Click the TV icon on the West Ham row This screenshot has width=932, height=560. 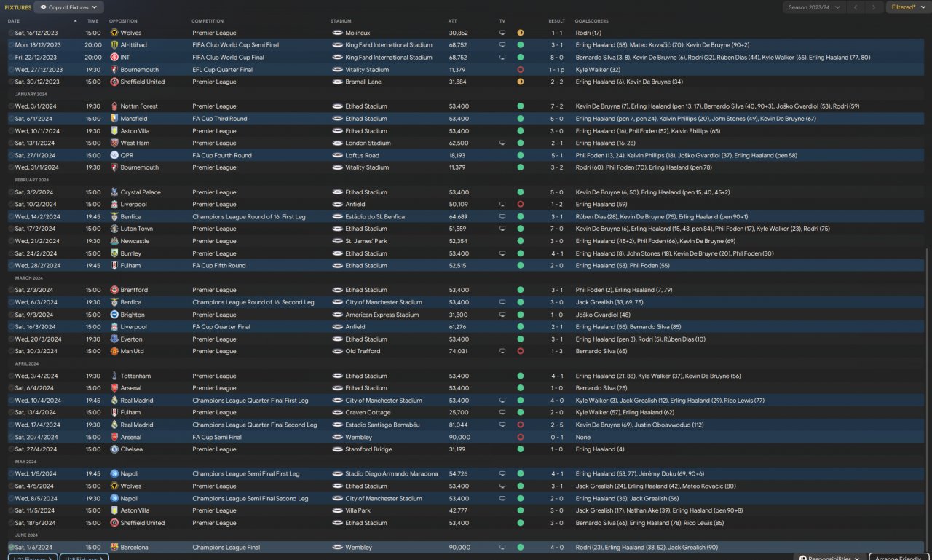(502, 143)
